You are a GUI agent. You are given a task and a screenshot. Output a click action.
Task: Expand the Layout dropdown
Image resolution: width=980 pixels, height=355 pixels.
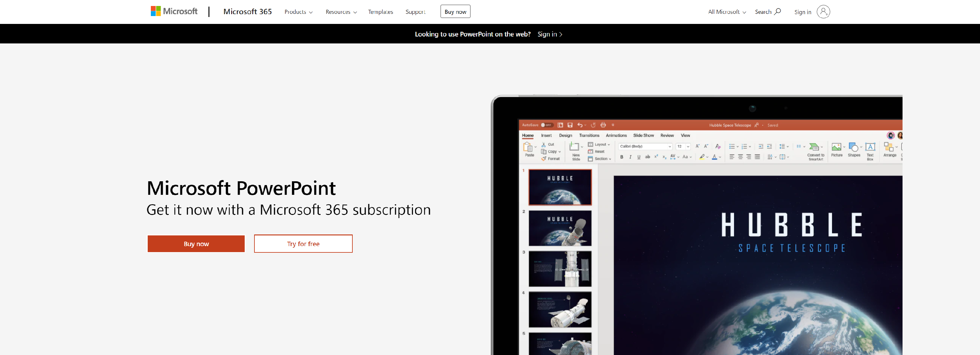599,144
